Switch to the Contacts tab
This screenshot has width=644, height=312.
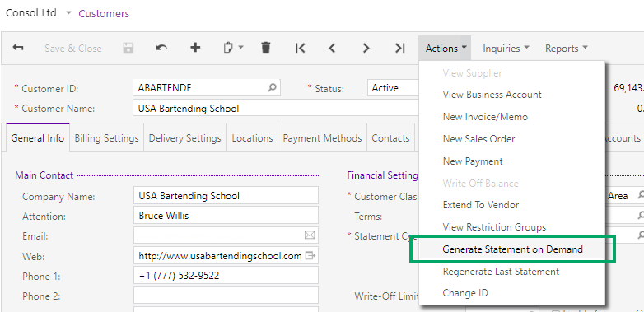pos(390,138)
